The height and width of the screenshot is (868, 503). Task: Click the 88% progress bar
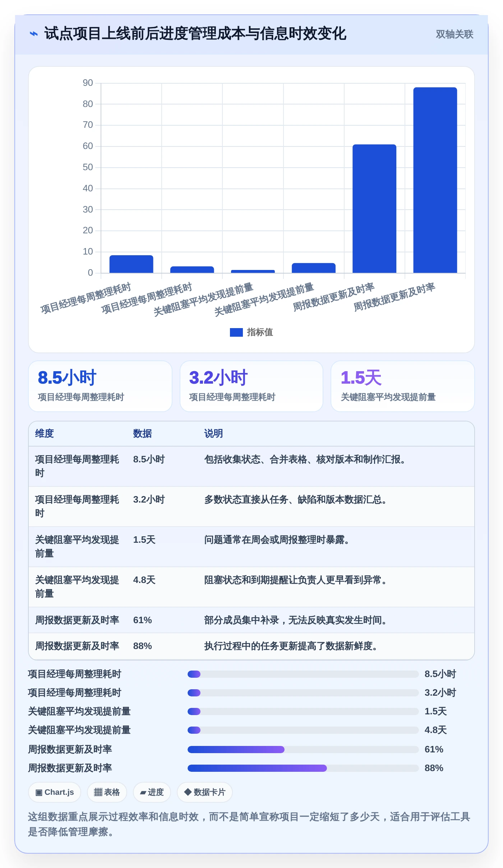tap(303, 768)
